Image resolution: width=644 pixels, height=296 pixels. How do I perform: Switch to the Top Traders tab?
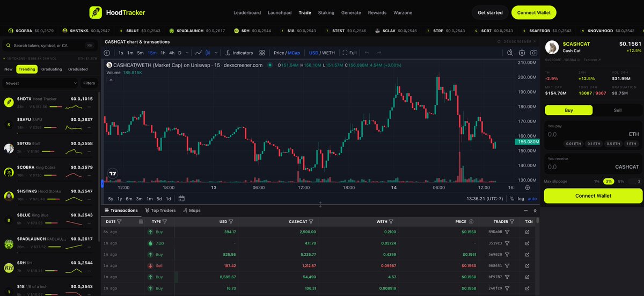160,211
